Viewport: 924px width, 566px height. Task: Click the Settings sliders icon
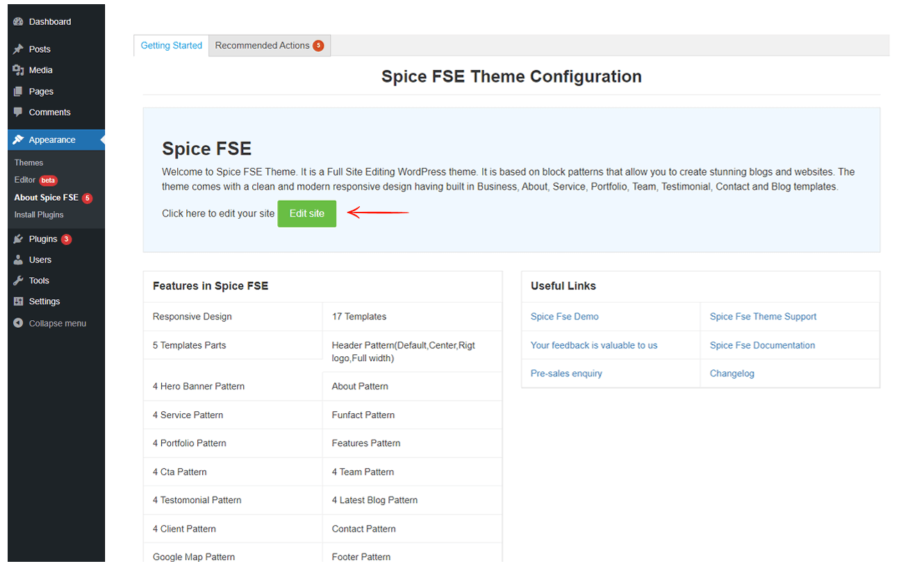click(18, 301)
